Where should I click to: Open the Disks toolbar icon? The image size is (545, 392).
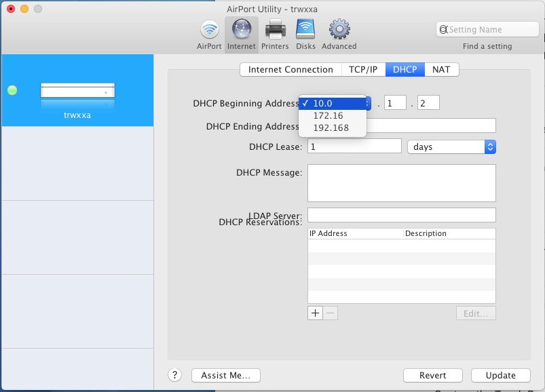tap(305, 31)
